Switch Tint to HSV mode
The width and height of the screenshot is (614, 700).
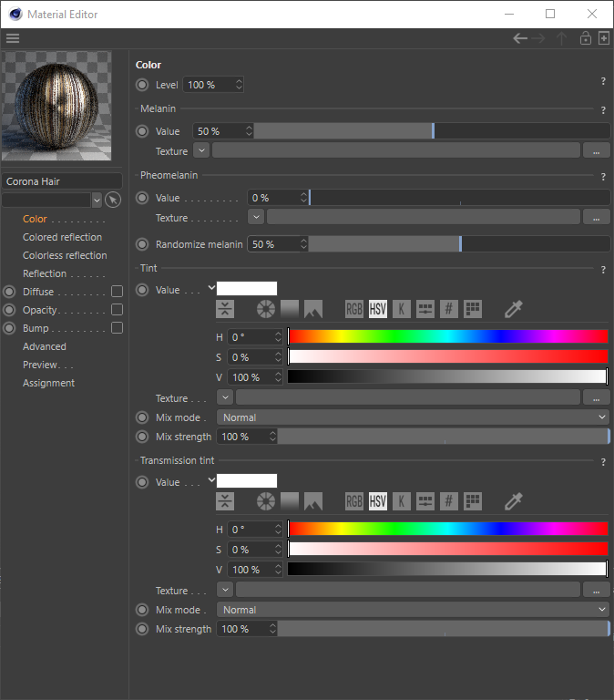[378, 309]
